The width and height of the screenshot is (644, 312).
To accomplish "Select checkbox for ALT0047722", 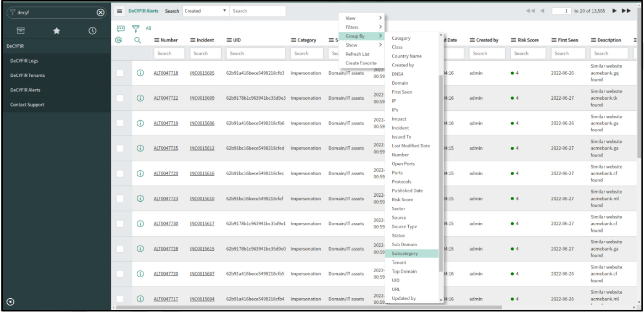I will (x=120, y=98).
